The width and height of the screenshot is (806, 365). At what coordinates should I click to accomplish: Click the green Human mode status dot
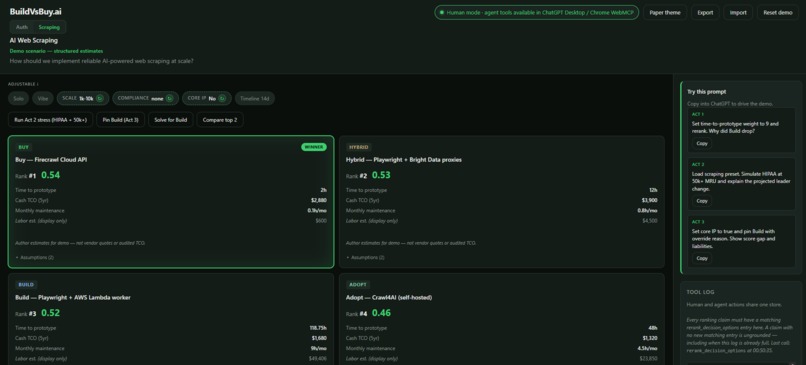click(x=442, y=12)
